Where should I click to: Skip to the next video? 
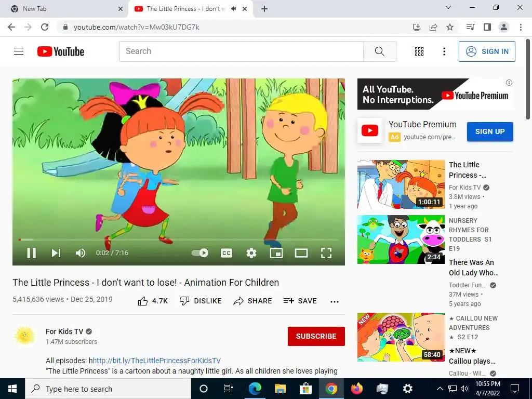coord(56,253)
